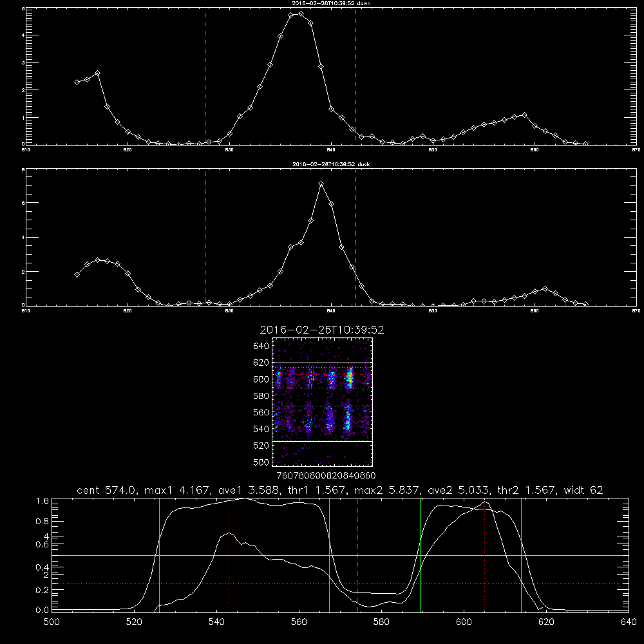This screenshot has width=644, height=644.
Task: Click bottom plot x-axis label 580
Action: pyautogui.click(x=381, y=622)
